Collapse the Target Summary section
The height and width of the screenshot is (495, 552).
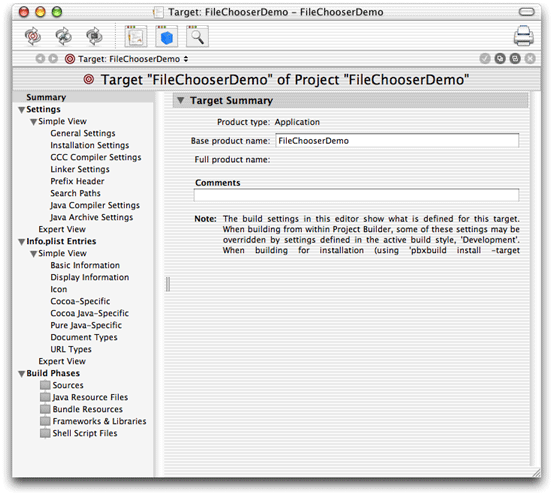[181, 101]
